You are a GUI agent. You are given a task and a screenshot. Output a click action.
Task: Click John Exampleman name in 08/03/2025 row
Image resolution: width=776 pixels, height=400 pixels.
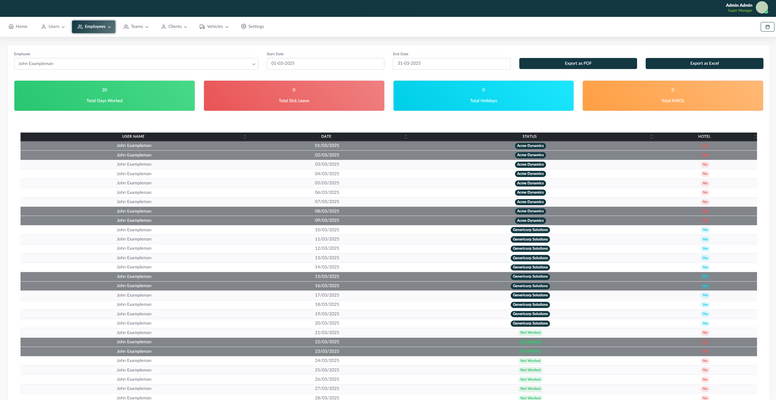(134, 211)
